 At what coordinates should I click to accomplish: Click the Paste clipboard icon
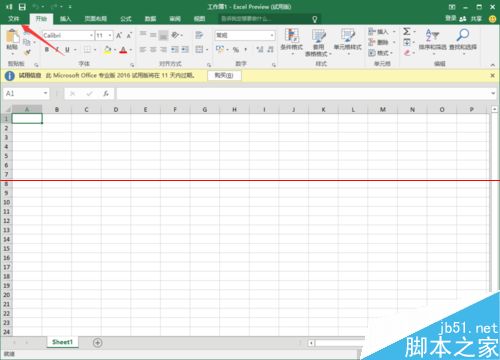coord(12,36)
